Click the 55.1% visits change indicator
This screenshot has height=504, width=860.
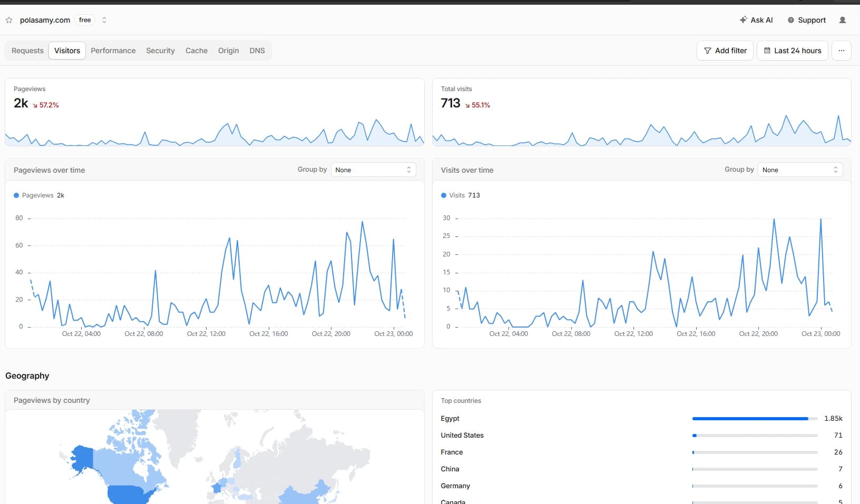(477, 105)
